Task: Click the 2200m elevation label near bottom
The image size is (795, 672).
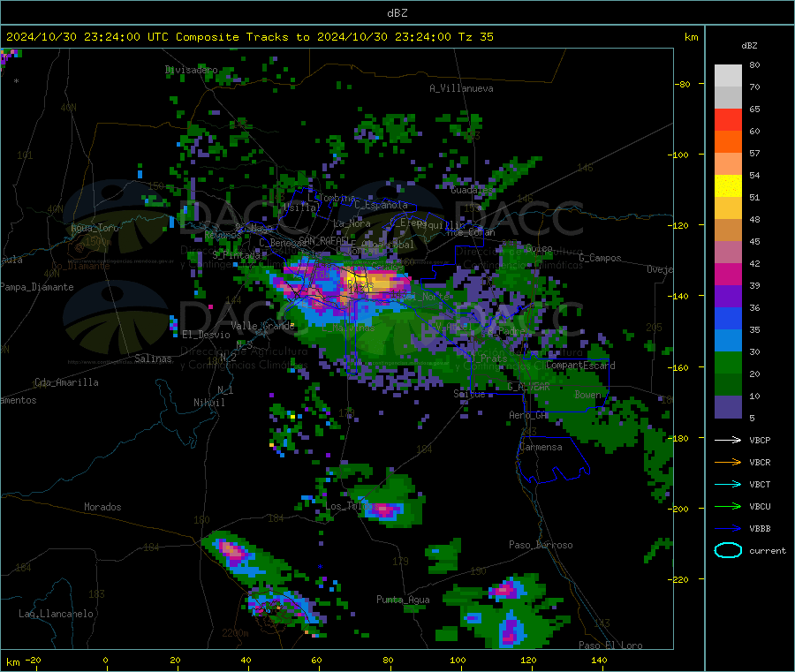Action: pos(235,633)
